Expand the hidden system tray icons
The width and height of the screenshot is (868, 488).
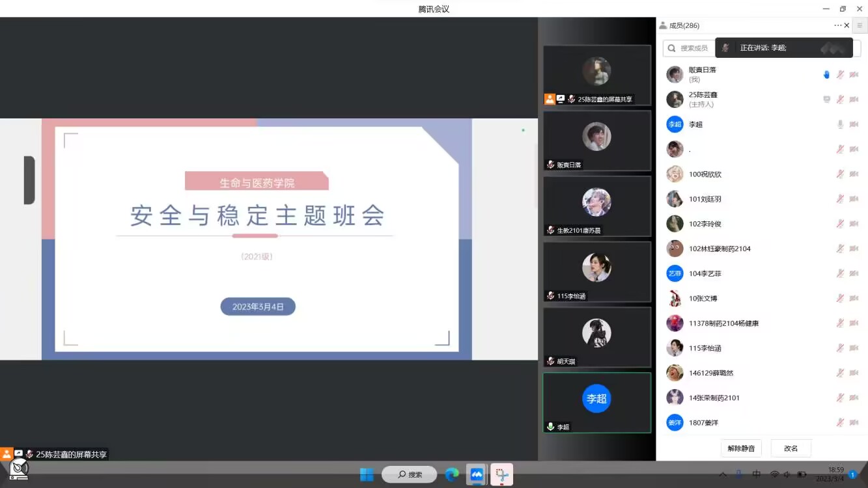(x=723, y=474)
